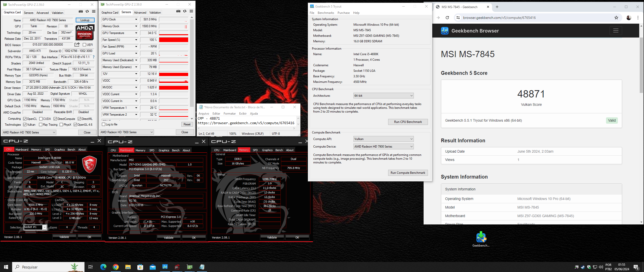Open the Compute Device dropdown in Geekbench
Viewport: 644px width, 272px height.
click(383, 147)
